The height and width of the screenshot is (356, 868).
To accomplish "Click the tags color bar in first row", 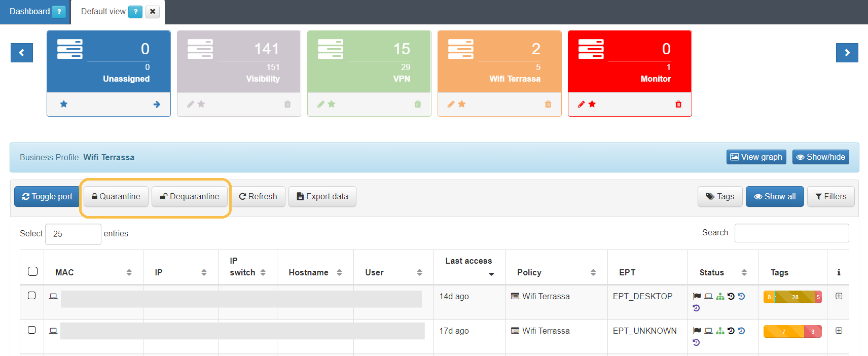I will point(792,297).
